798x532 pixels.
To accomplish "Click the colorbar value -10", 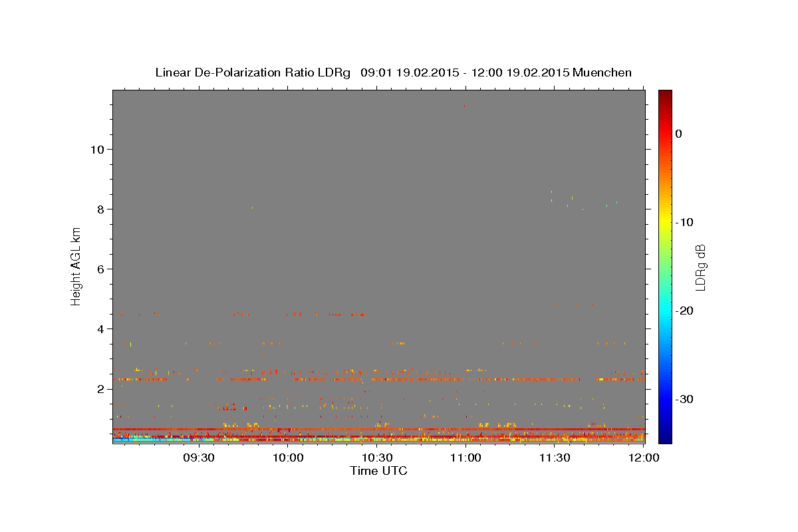I will [x=686, y=222].
